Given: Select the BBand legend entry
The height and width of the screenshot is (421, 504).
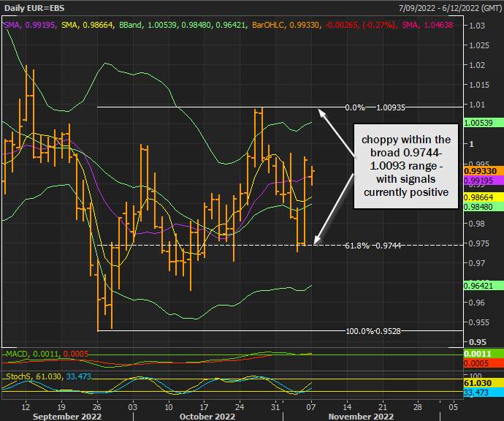Looking at the screenshot, I should (x=183, y=25).
